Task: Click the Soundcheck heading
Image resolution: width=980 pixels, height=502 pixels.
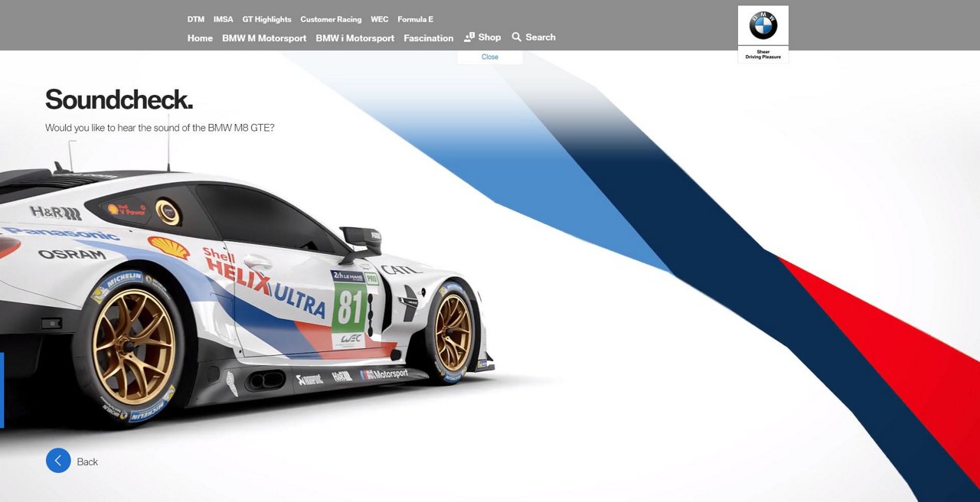Action: 119,99
